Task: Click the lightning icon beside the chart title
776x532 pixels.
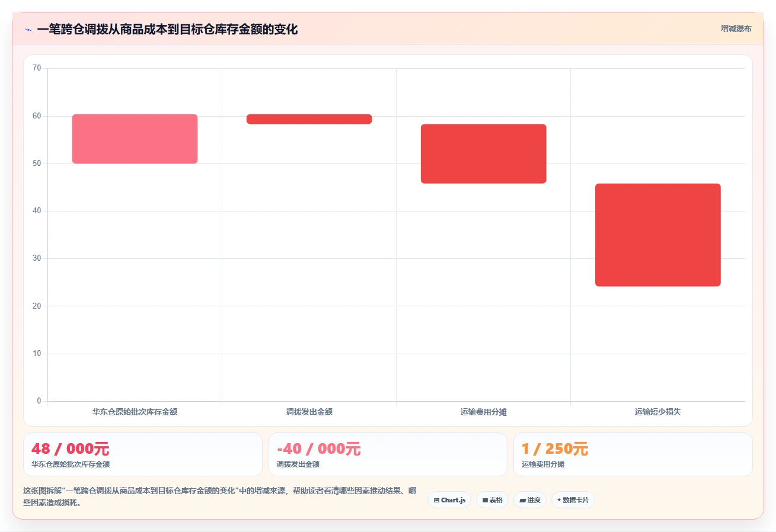Action: tap(28, 30)
